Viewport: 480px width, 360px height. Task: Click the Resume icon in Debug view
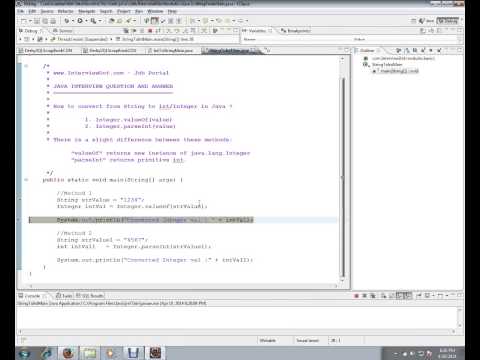[134, 31]
